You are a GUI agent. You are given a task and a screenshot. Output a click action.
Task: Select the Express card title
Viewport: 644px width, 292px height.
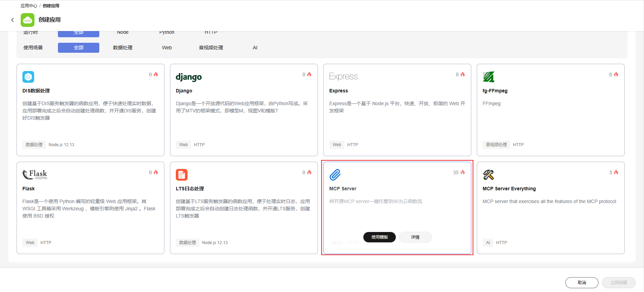click(x=339, y=91)
